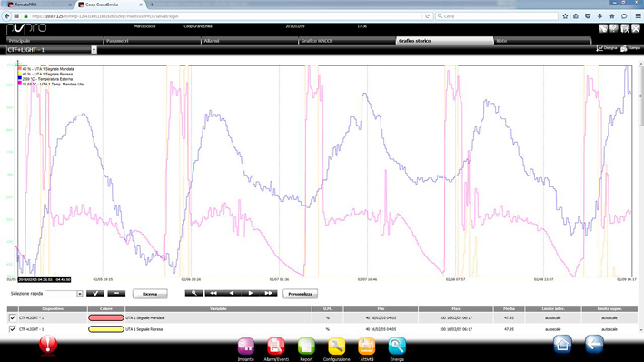Open the CTF+LIGHT - 1 device dropdown

tap(94, 50)
